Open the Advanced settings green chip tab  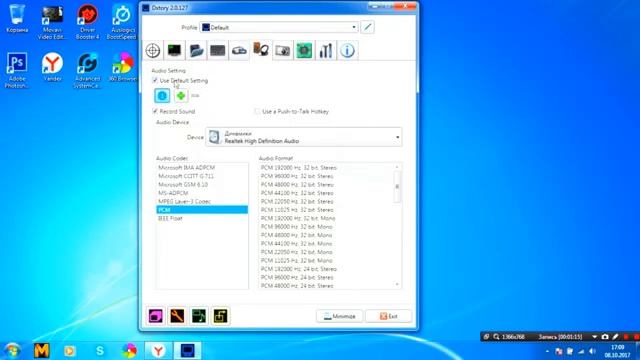point(304,51)
